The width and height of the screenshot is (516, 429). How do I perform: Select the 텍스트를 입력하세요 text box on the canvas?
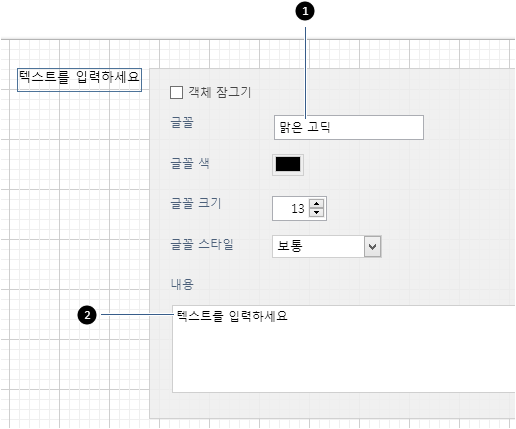pos(79,80)
